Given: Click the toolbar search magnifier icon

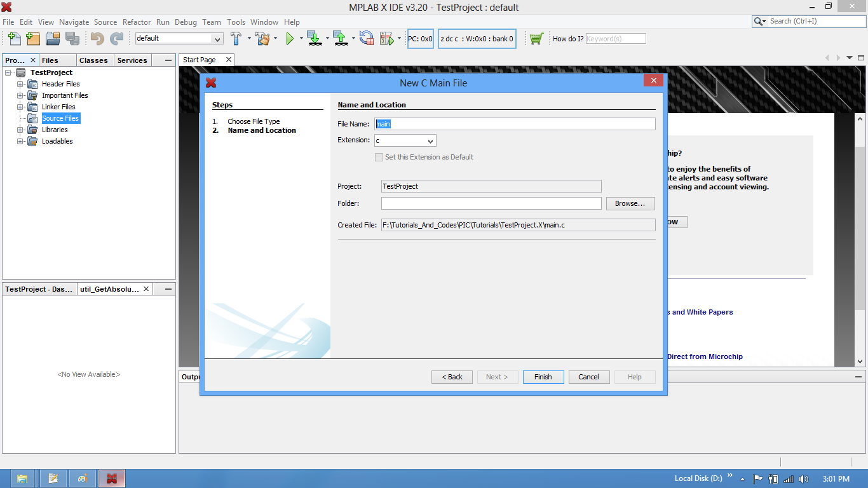Looking at the screenshot, I should (760, 21).
